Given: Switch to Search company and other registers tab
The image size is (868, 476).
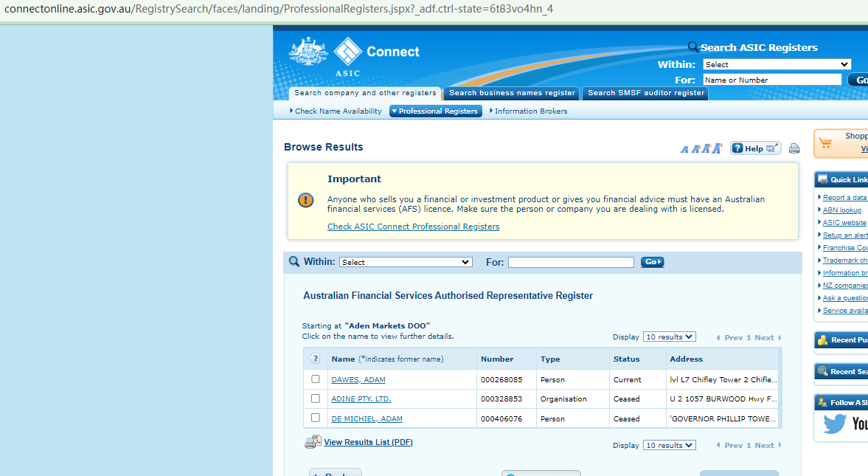Looking at the screenshot, I should 365,93.
